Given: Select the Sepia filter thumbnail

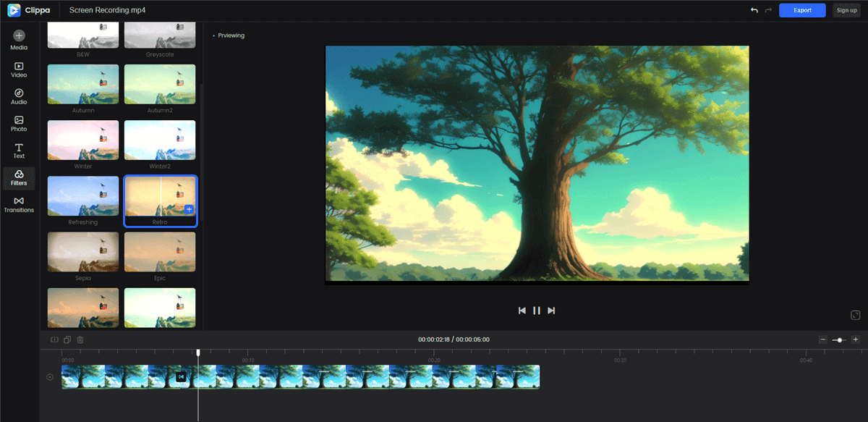Looking at the screenshot, I should (x=83, y=252).
